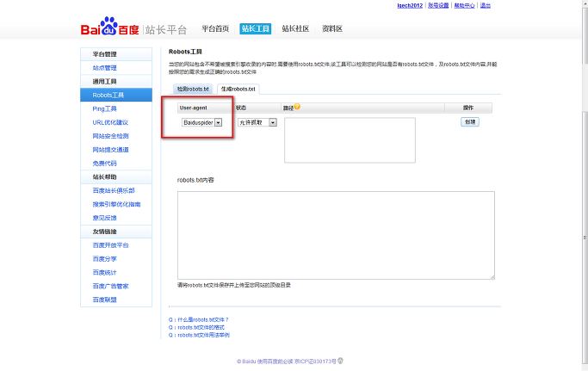
Task: Open 站长工具 in top navigation
Action: point(256,29)
